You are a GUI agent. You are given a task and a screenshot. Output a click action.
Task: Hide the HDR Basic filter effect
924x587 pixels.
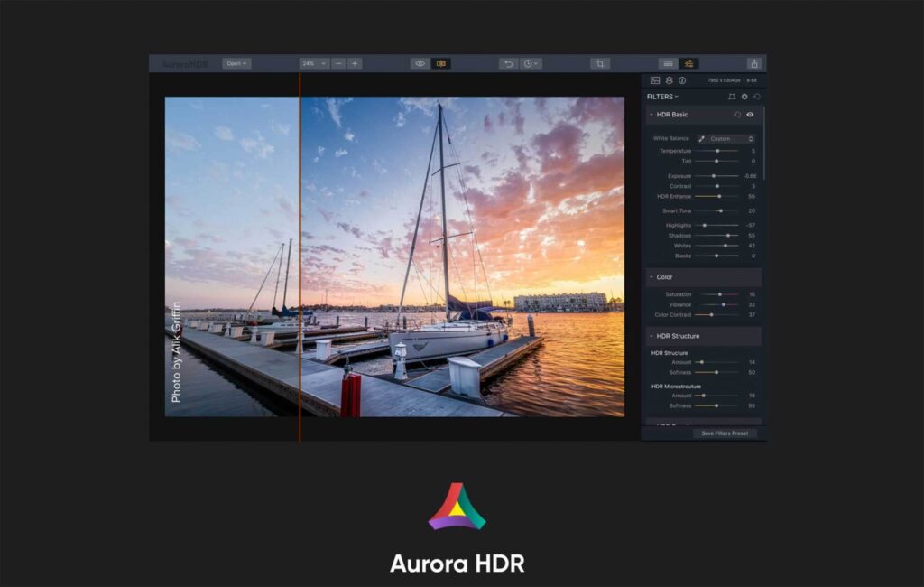[x=750, y=115]
